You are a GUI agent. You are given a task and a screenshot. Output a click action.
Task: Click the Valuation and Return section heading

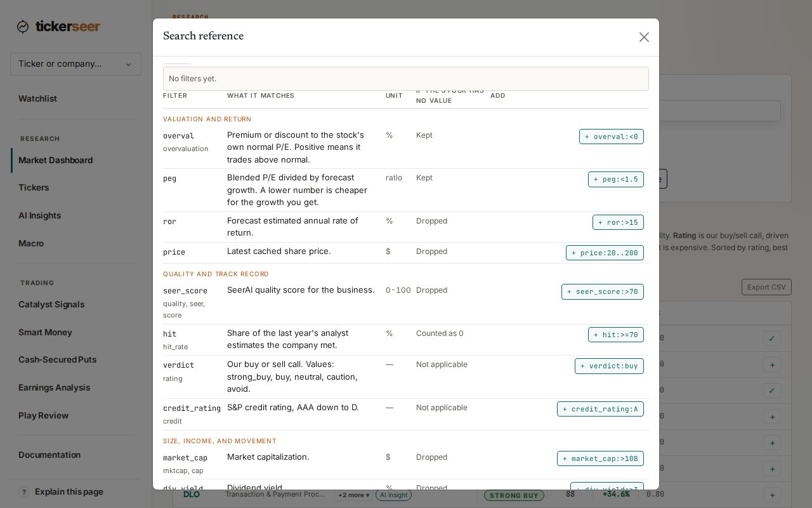[207, 119]
